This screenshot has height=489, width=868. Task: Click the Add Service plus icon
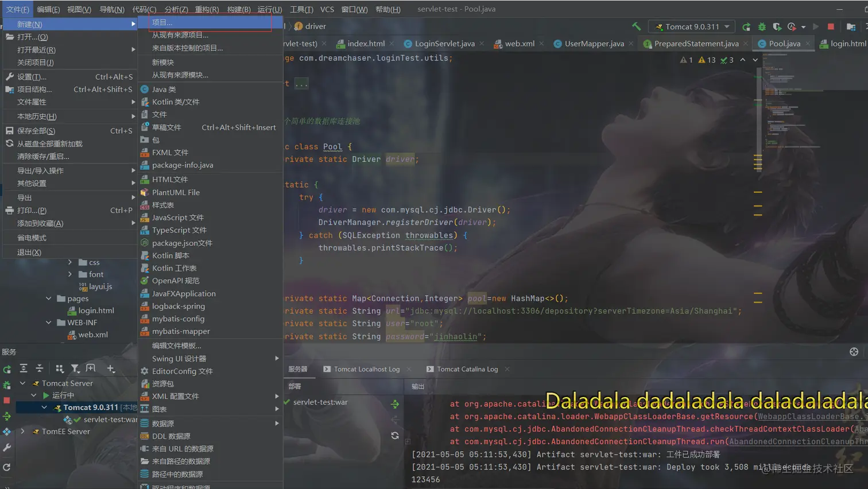pos(111,368)
